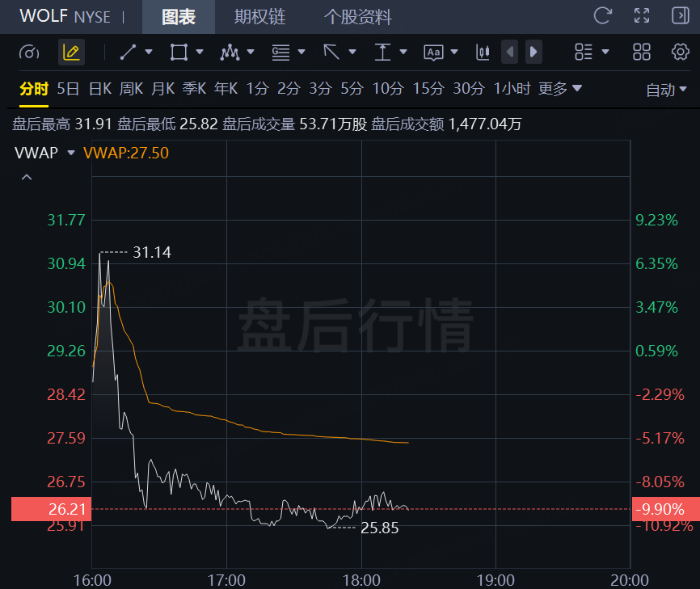Choose the 10分 interval
This screenshot has height=589, width=700.
388,88
